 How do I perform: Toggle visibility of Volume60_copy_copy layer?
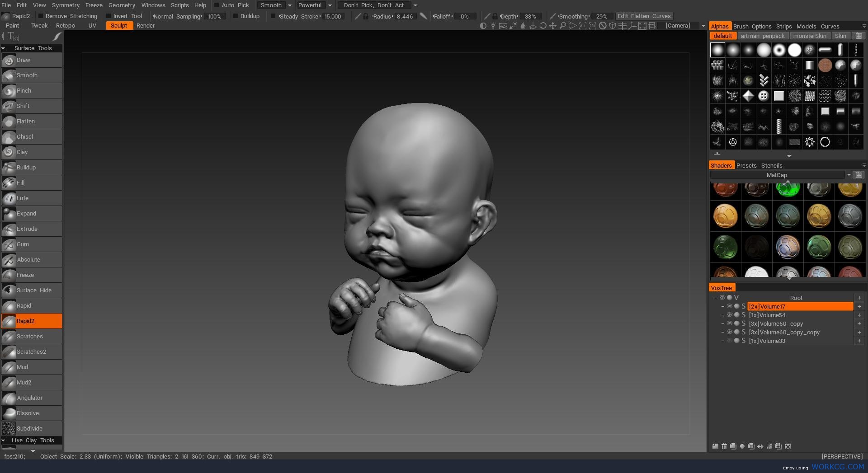coord(729,332)
